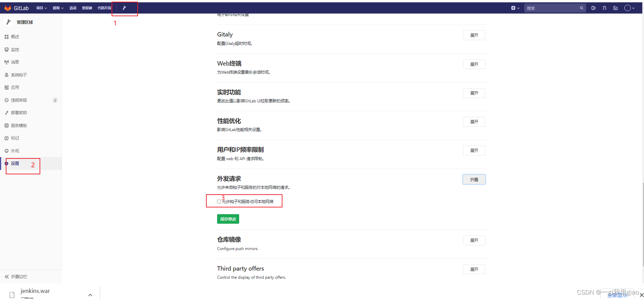Viewport: 644px width, 299px height.
Task: Open the merge requests icon in top bar
Action: [x=604, y=8]
